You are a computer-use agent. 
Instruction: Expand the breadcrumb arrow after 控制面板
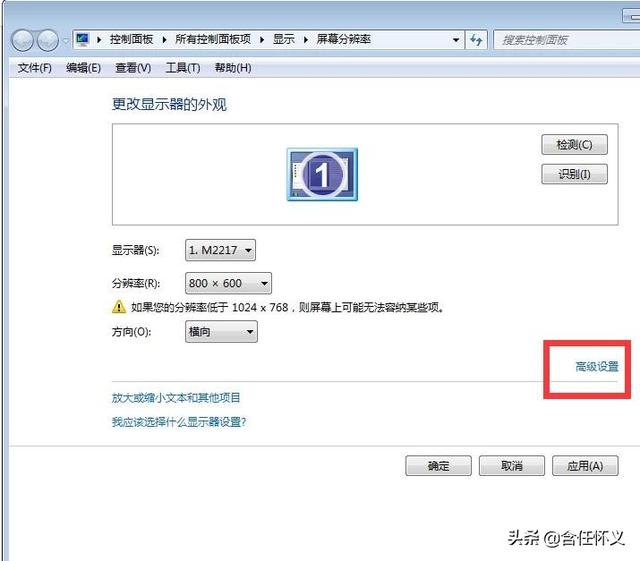click(x=164, y=40)
